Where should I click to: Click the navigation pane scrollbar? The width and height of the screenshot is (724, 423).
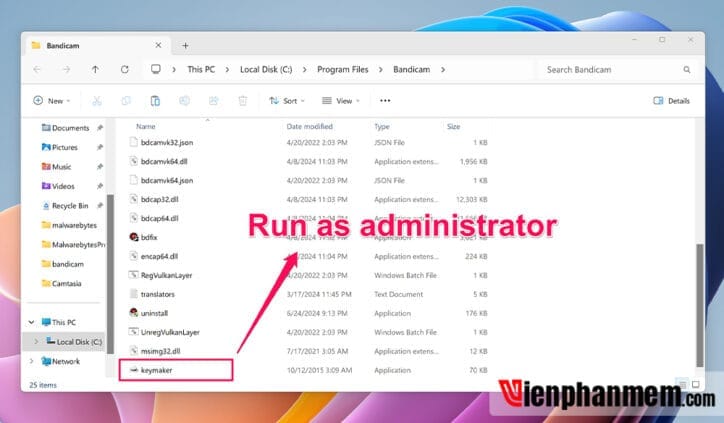coord(110,274)
